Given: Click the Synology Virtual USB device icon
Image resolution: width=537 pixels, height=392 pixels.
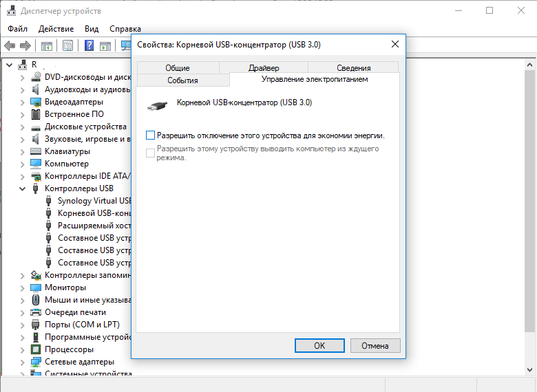Looking at the screenshot, I should point(49,201).
